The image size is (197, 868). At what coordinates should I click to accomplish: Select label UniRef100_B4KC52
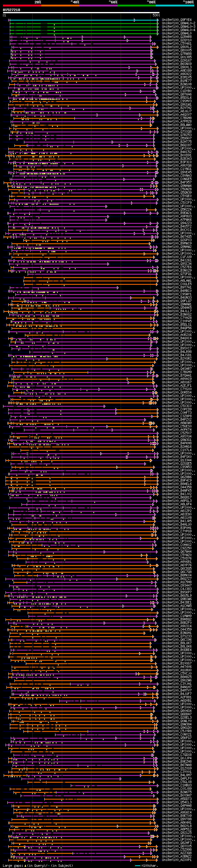coord(177,152)
